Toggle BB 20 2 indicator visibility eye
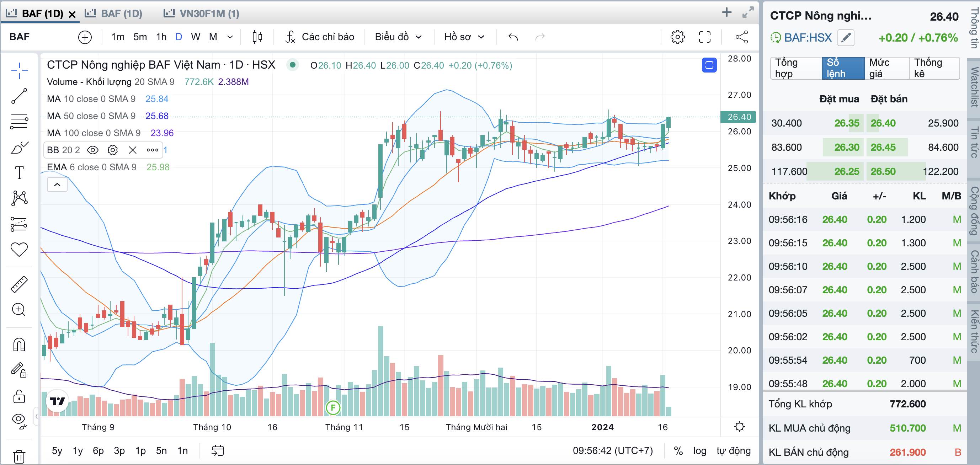 pos(92,150)
